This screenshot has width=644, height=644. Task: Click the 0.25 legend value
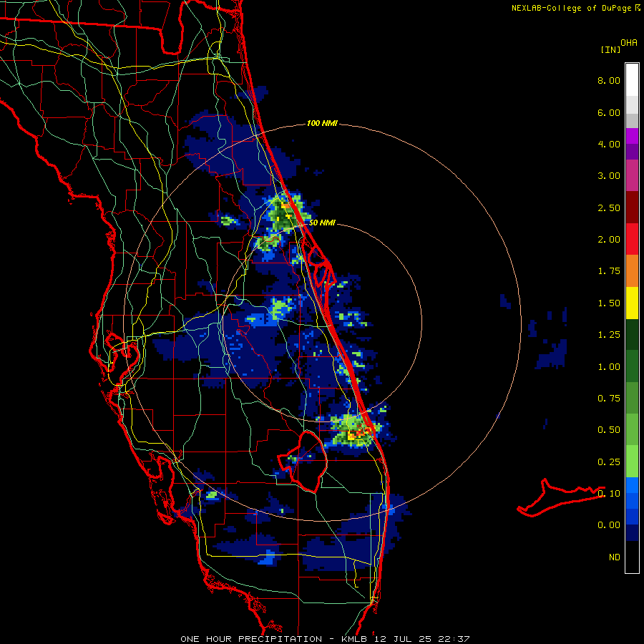click(609, 462)
